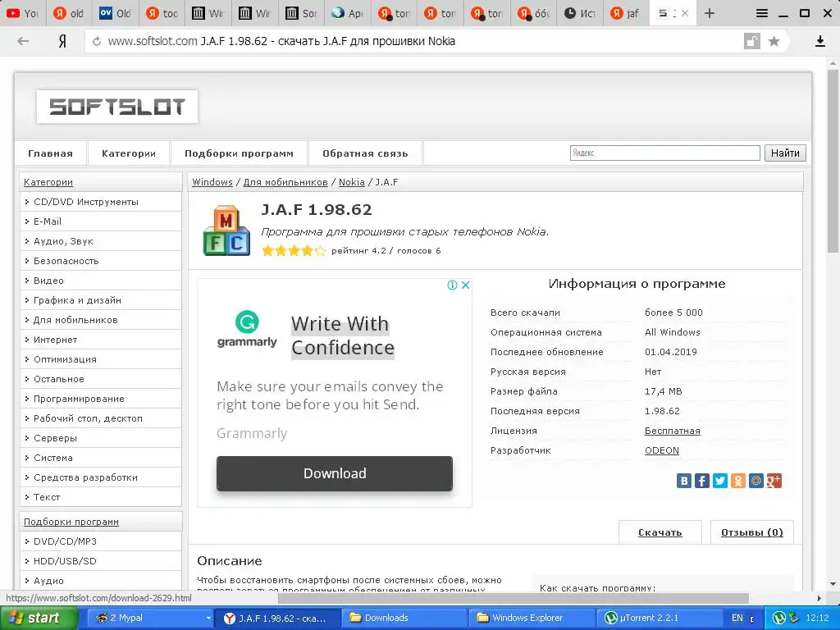Open Подборки программ menu item
Image resolution: width=840 pixels, height=630 pixels.
[x=239, y=153]
